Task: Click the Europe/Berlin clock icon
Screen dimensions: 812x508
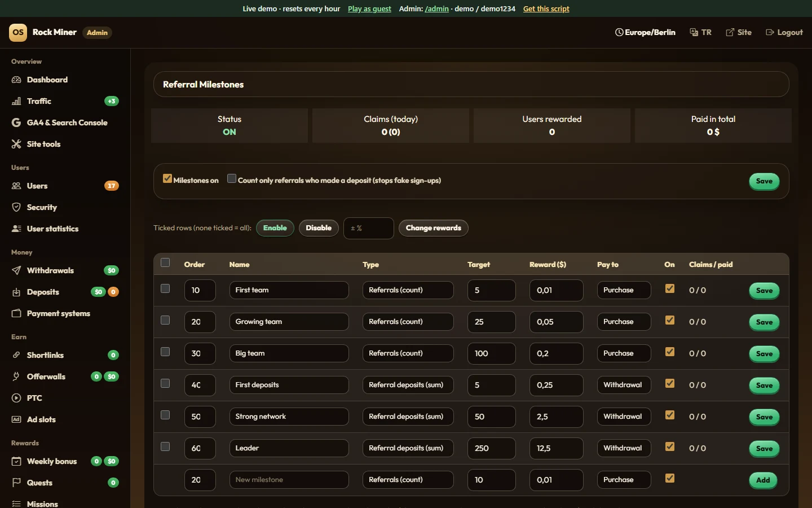Action: coord(619,32)
